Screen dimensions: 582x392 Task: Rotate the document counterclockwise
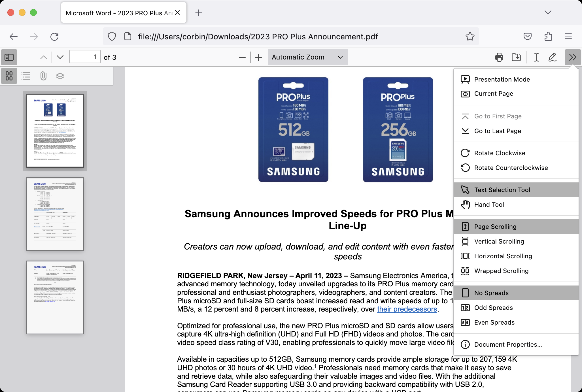click(516, 168)
